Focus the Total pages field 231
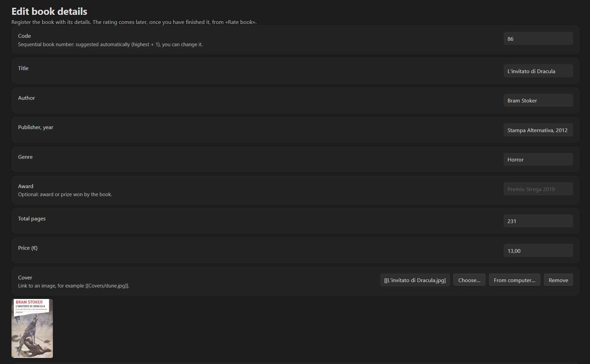 coord(538,221)
